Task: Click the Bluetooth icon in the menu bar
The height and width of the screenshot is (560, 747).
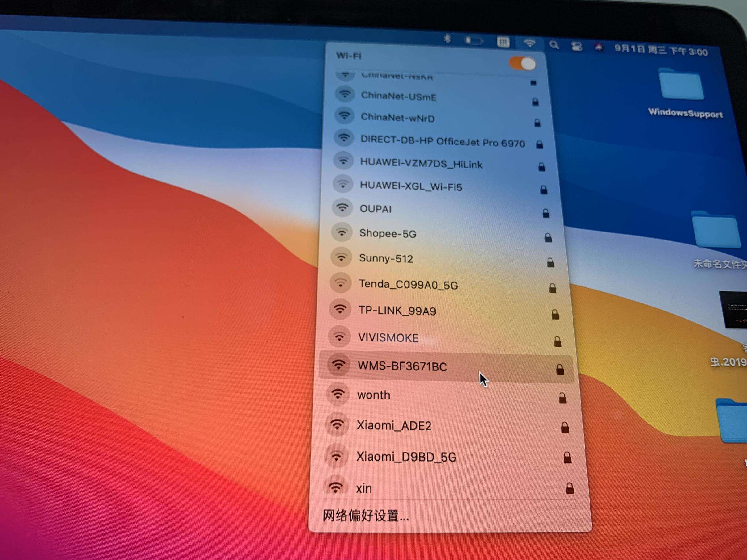Action: [x=447, y=39]
